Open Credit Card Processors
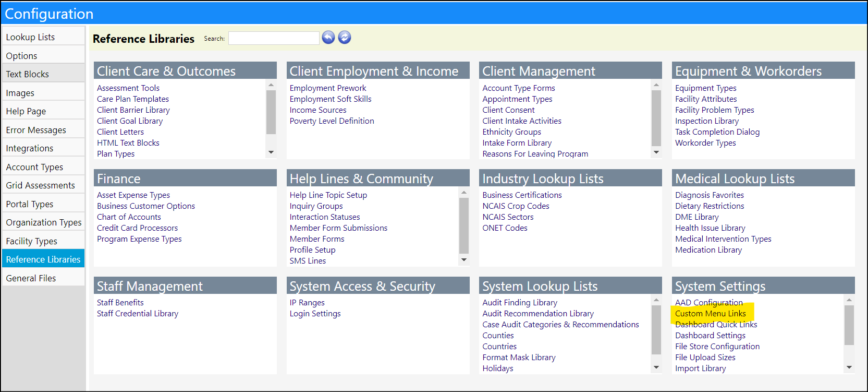 tap(138, 228)
